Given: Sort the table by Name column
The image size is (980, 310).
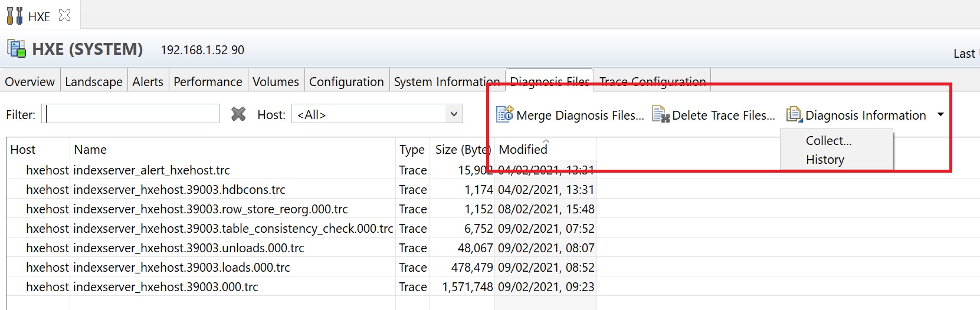Looking at the screenshot, I should pyautogui.click(x=90, y=150).
